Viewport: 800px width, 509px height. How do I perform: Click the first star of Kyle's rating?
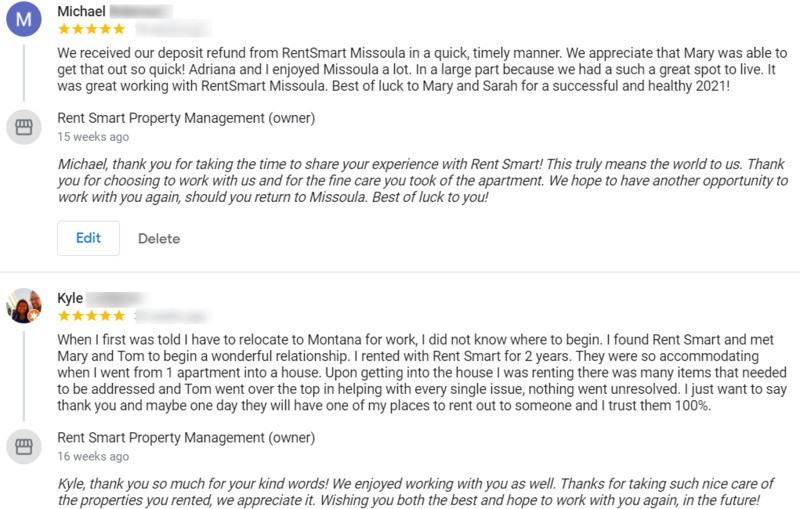(64, 316)
